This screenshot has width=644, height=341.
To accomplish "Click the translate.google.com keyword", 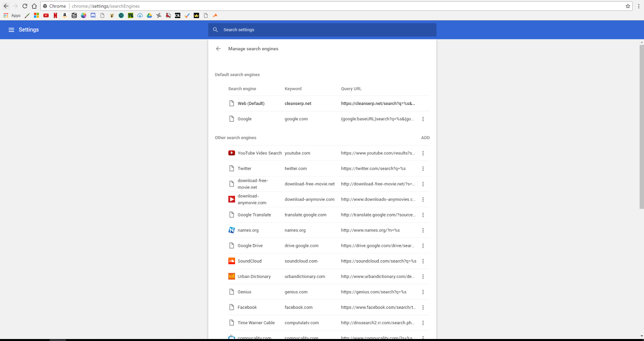I will (305, 215).
